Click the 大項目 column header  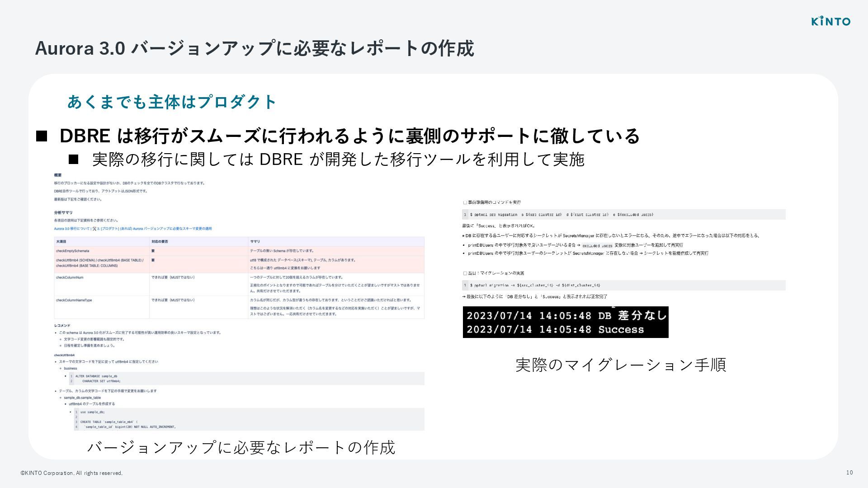102,242
